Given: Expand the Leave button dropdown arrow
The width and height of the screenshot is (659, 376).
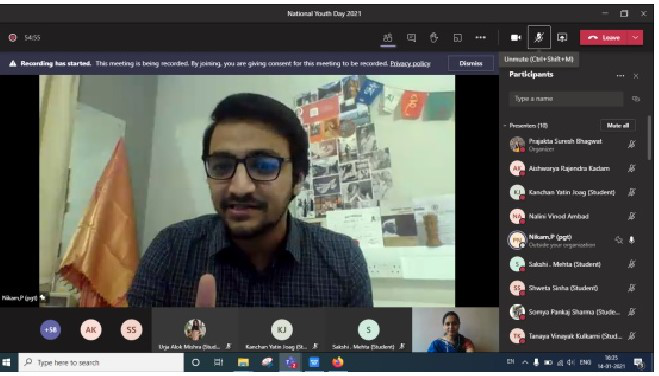Looking at the screenshot, I should pos(635,38).
